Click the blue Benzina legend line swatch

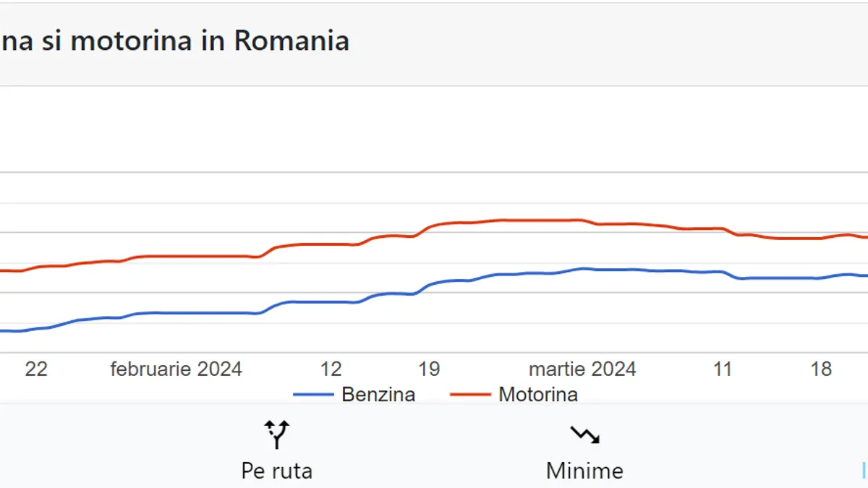(313, 395)
